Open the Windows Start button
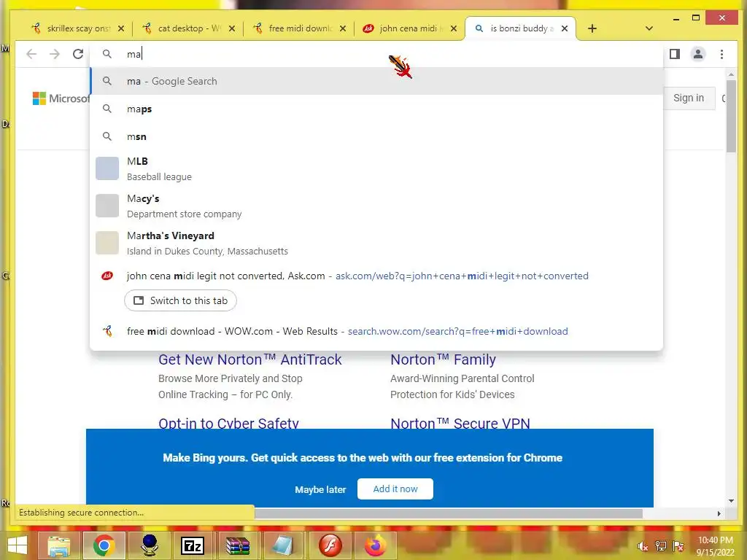 coord(18,545)
